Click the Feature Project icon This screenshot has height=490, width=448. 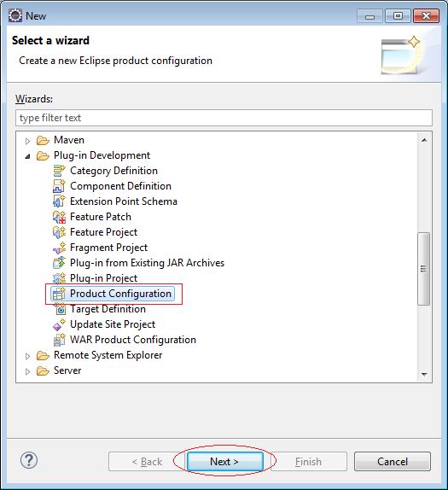59,232
